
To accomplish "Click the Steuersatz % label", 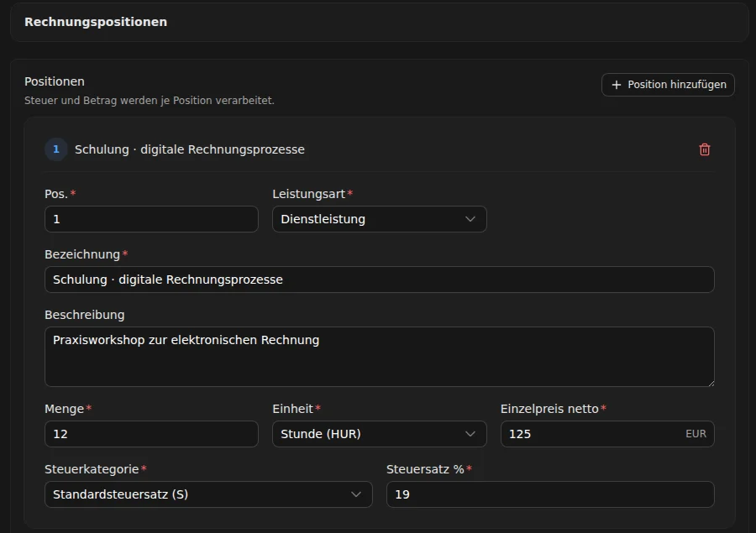I will [425, 469].
